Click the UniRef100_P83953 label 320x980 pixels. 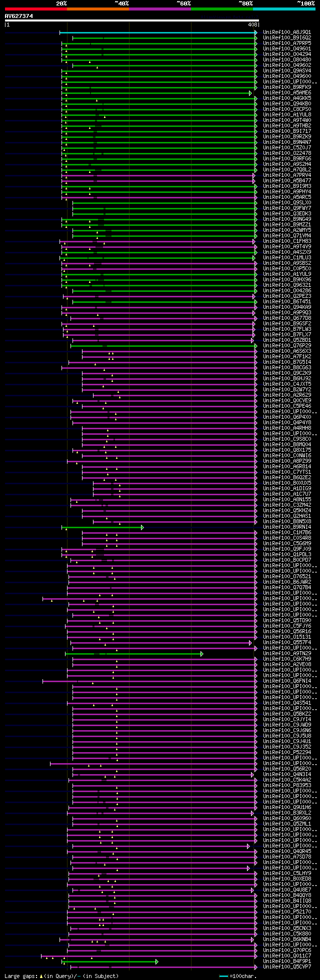287,786
